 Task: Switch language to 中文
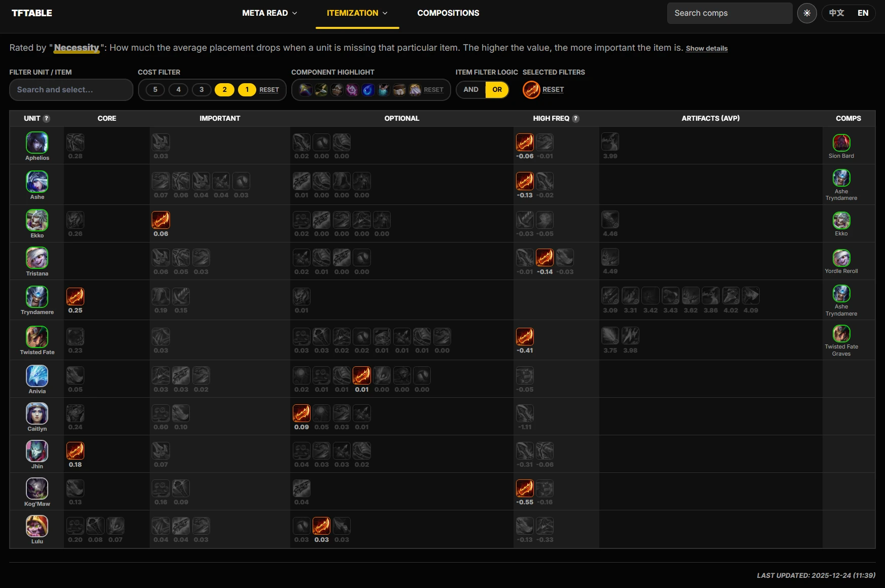836,13
